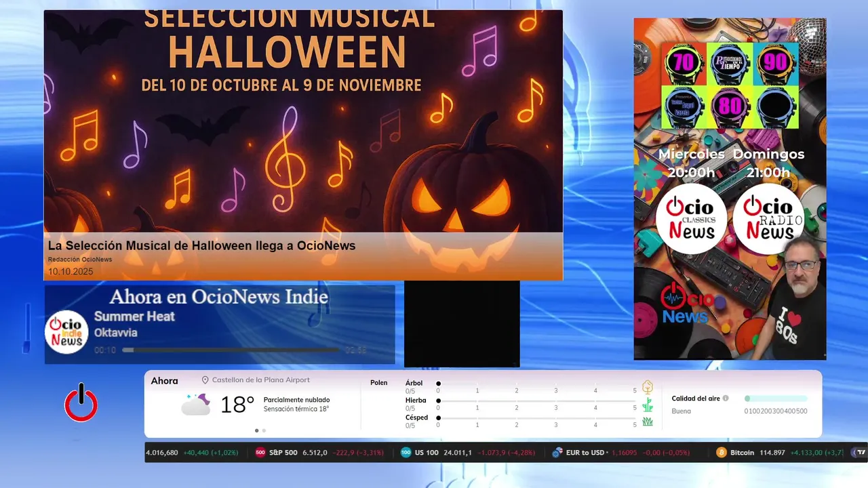Click the S&P 500 ticker badge icon

tap(260, 453)
